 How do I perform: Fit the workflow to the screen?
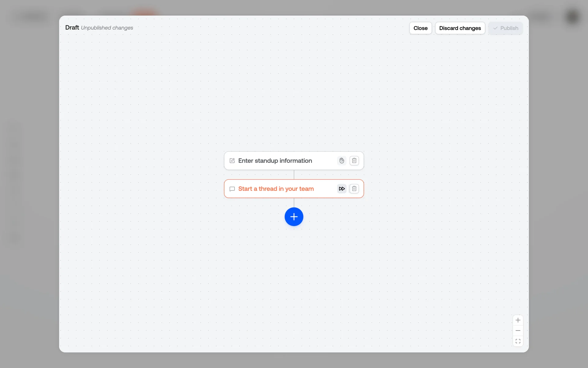[518, 341]
